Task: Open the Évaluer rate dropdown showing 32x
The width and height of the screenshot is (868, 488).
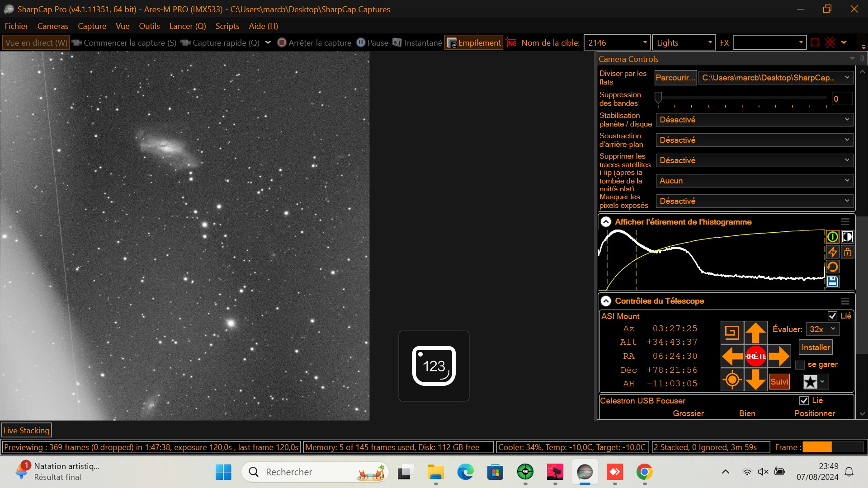Action: point(823,329)
